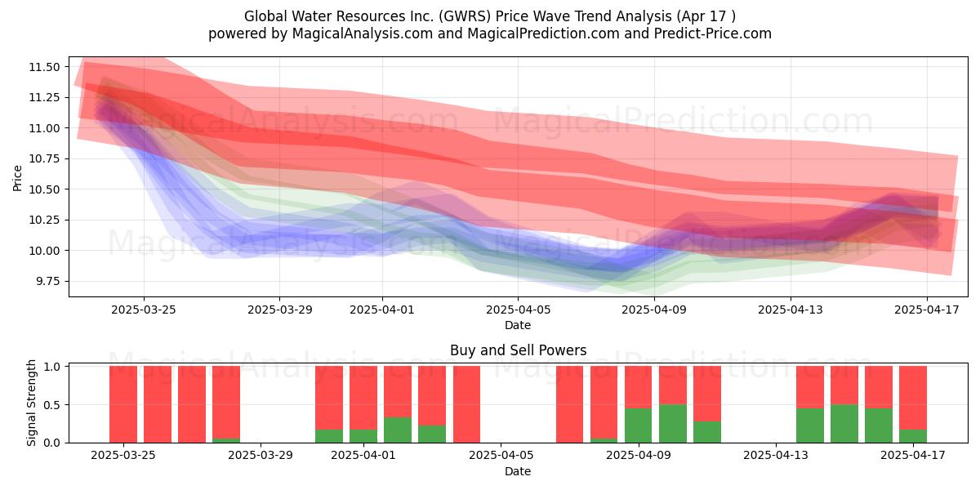Click the 2025-03-29 tick on the signal chart
980x490 pixels.
261,456
